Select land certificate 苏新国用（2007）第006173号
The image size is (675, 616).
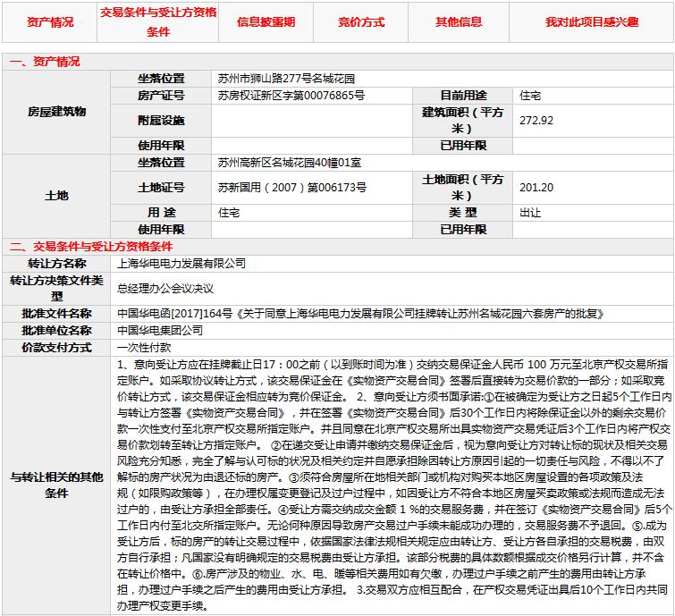click(292, 188)
